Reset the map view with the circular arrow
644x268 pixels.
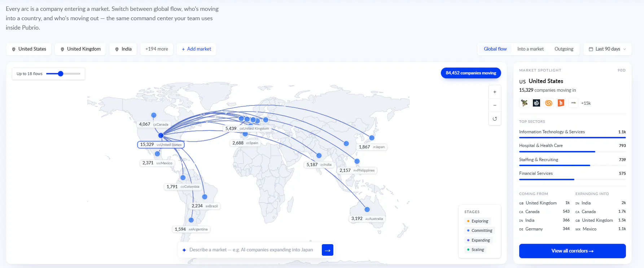click(495, 119)
